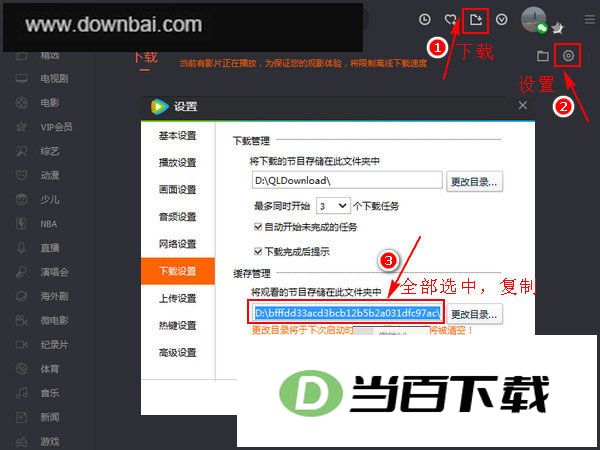
Task: Switch to 播放设置 tab
Action: click(x=178, y=163)
